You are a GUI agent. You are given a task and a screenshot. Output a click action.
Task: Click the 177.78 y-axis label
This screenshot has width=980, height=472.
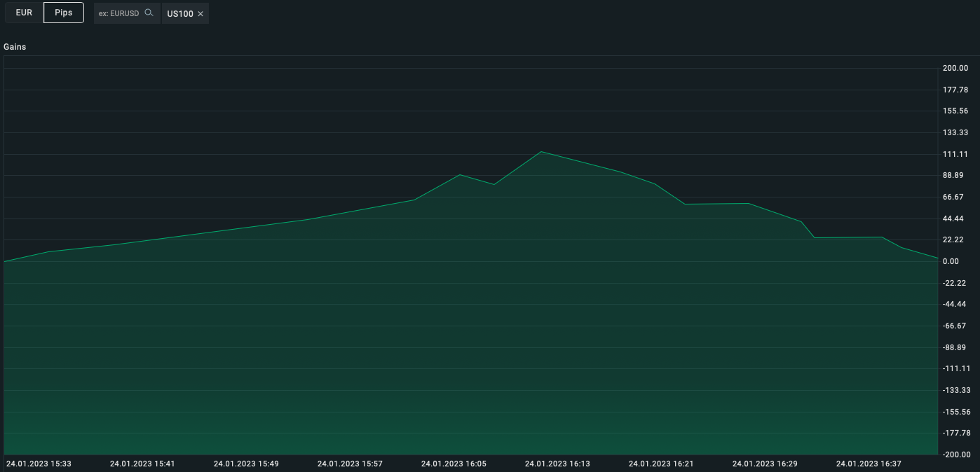coord(955,90)
